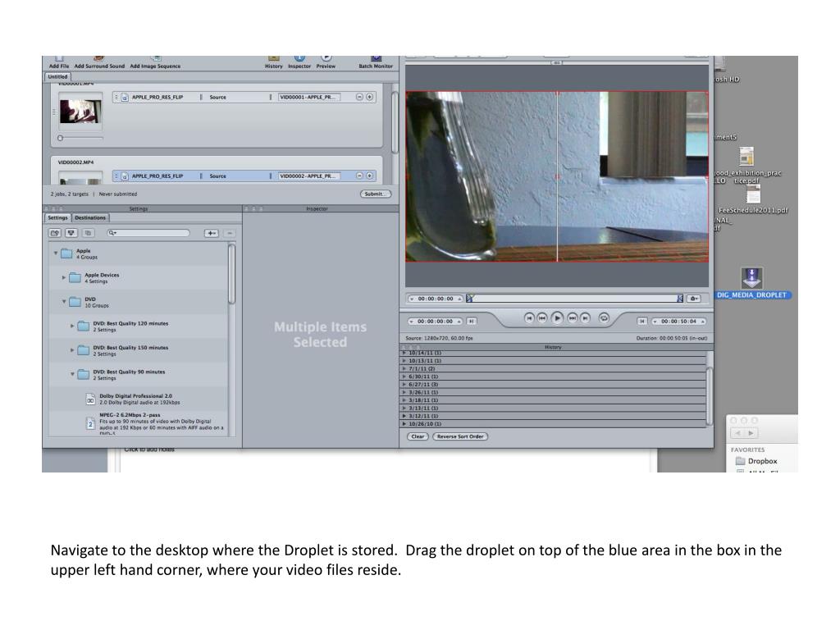Viewport: 840px width, 630px height.
Task: Click the in-point marker on preview timeline
Action: 469,299
